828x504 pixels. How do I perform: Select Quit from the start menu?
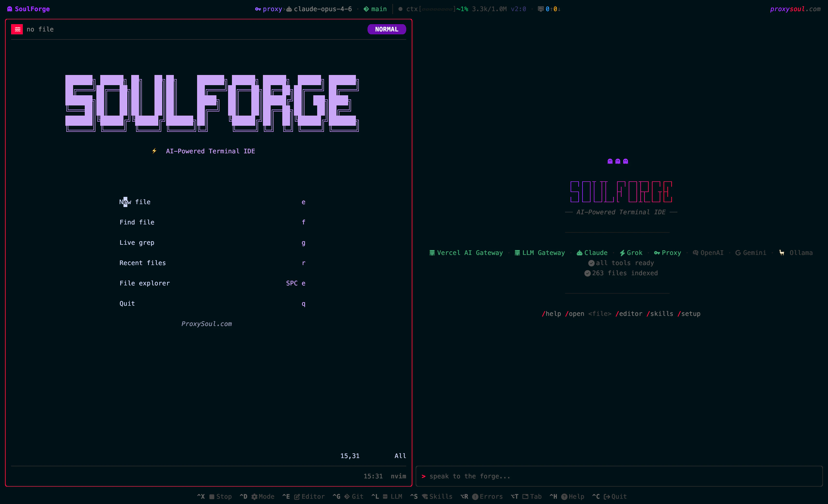click(127, 303)
